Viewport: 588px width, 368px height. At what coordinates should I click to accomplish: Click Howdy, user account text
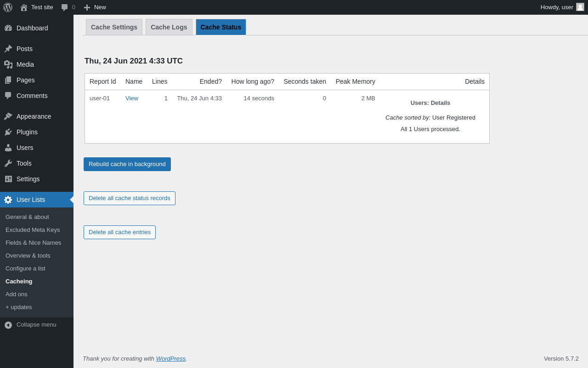(557, 7)
